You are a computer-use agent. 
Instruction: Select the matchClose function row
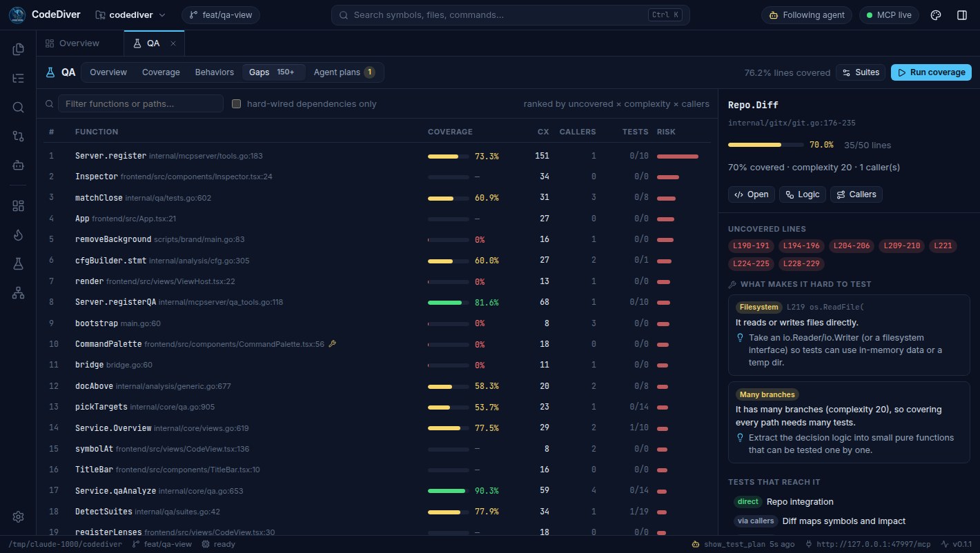click(x=377, y=198)
